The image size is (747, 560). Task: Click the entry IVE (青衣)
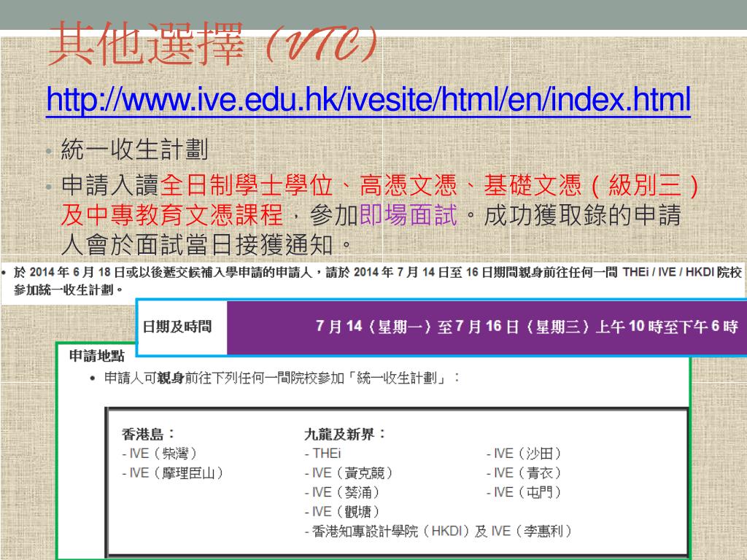pos(524,472)
